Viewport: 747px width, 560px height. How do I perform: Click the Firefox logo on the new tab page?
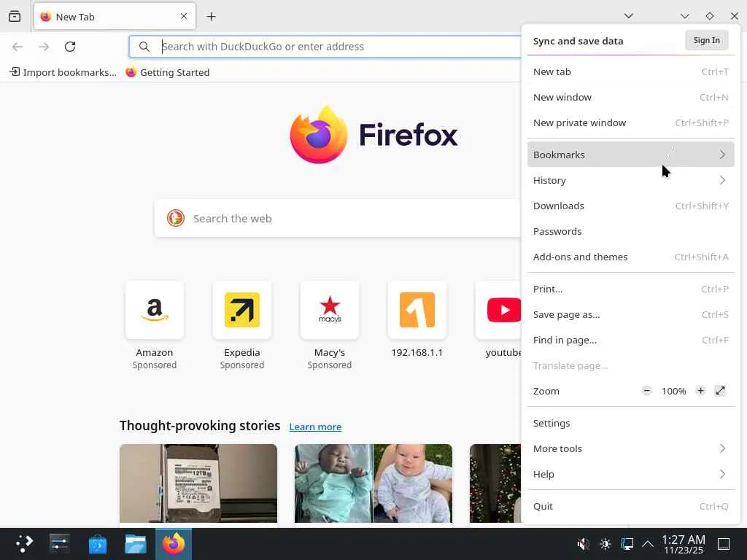(x=373, y=135)
